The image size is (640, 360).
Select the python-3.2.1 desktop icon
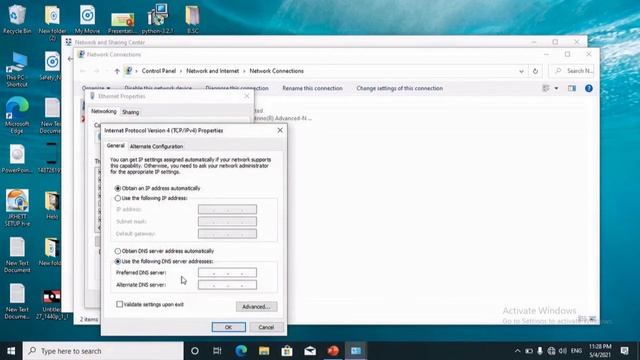158,19
